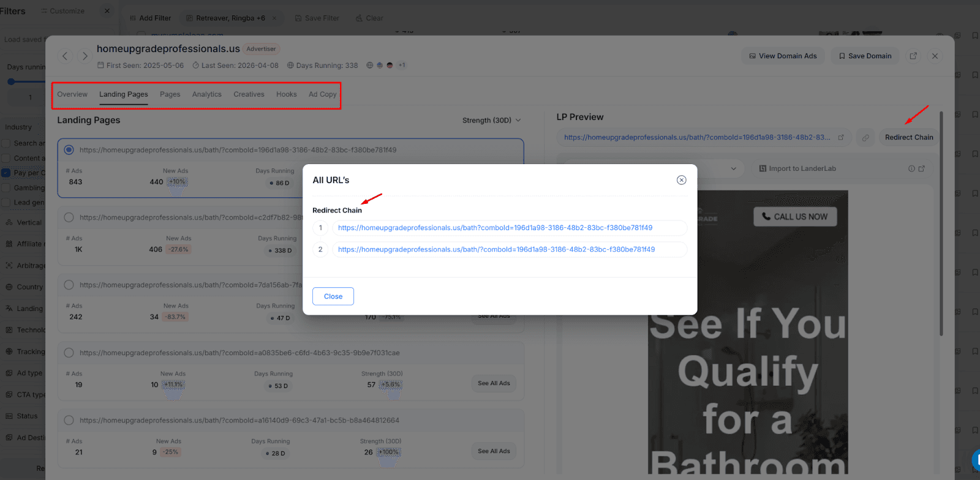Click Add Filter in the toolbar
Screen dimensions: 980x480
coord(151,18)
